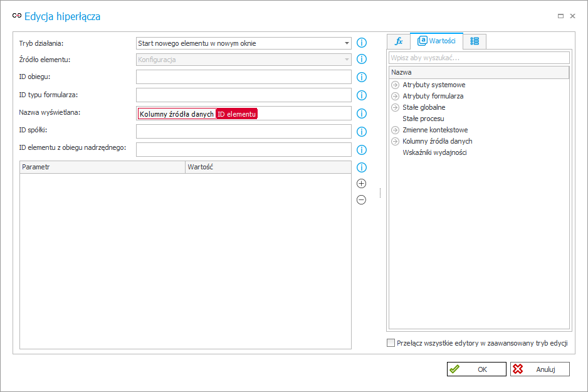Open the objects list tab icon
The image size is (588, 392).
click(475, 41)
